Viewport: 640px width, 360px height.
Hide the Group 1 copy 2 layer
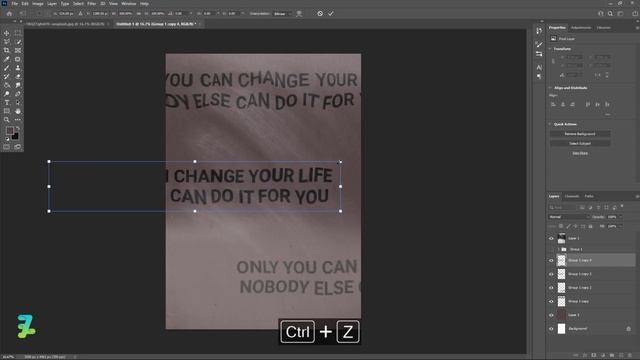click(x=551, y=288)
